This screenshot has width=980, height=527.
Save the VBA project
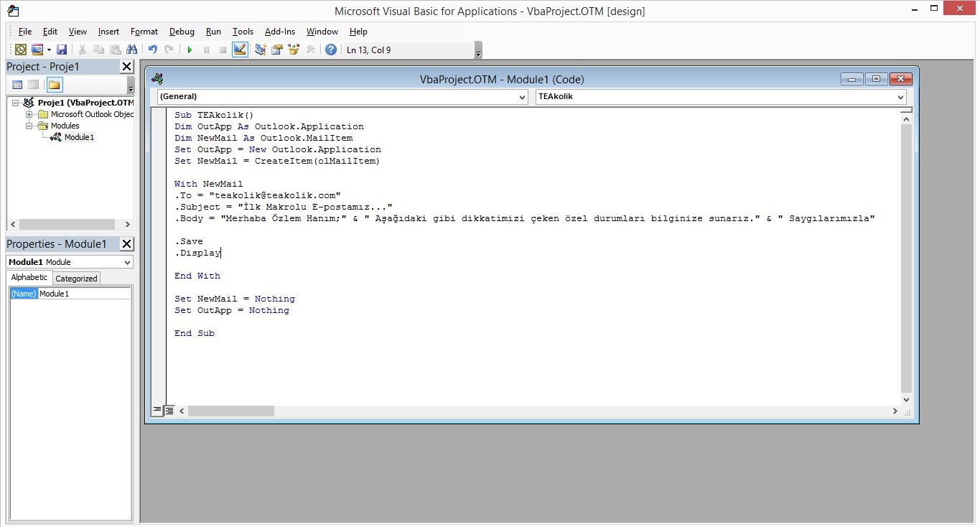click(x=62, y=50)
